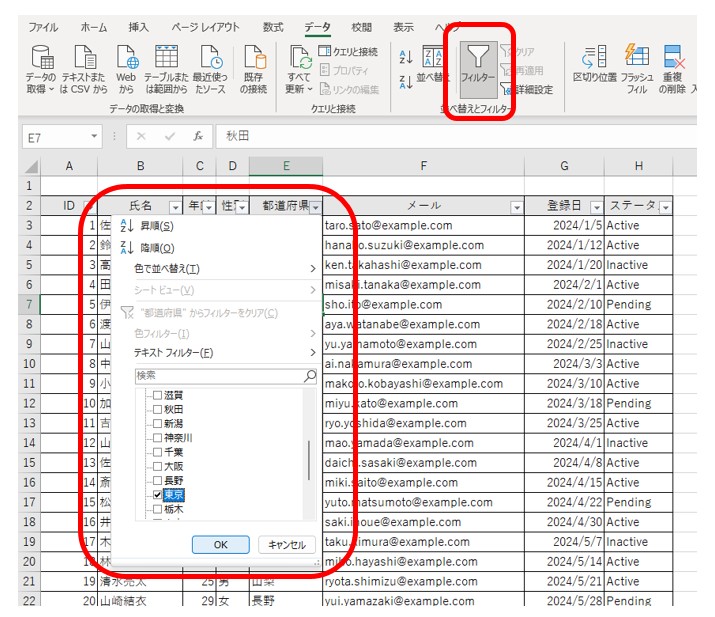The height and width of the screenshot is (617, 715).
Task: Sort ascending with the A-Z ribbon icon
Action: click(406, 57)
